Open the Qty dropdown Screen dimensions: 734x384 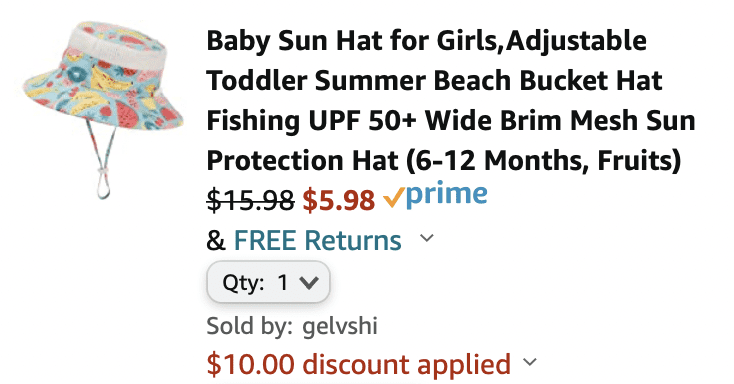point(268,282)
